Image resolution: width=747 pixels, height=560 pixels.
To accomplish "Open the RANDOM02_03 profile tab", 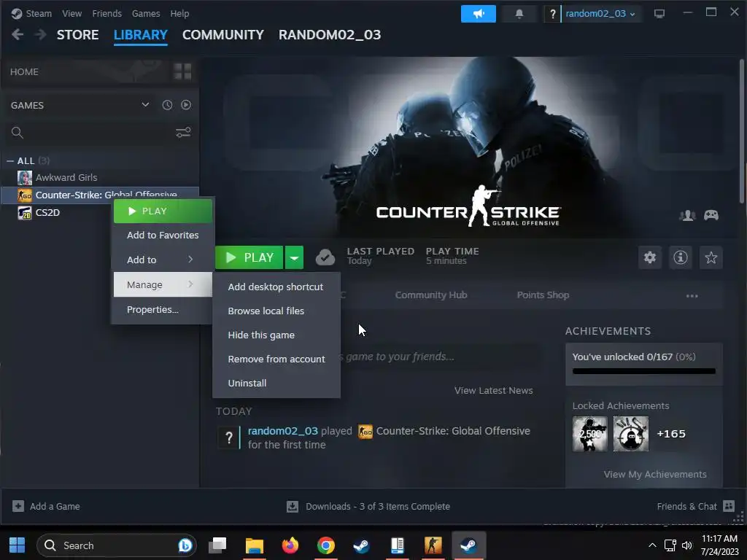I will point(330,35).
